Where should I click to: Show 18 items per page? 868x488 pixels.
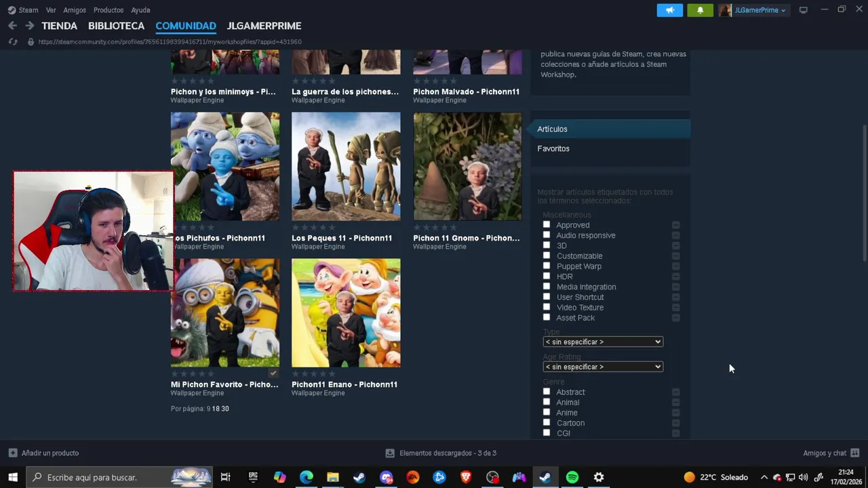coord(216,409)
